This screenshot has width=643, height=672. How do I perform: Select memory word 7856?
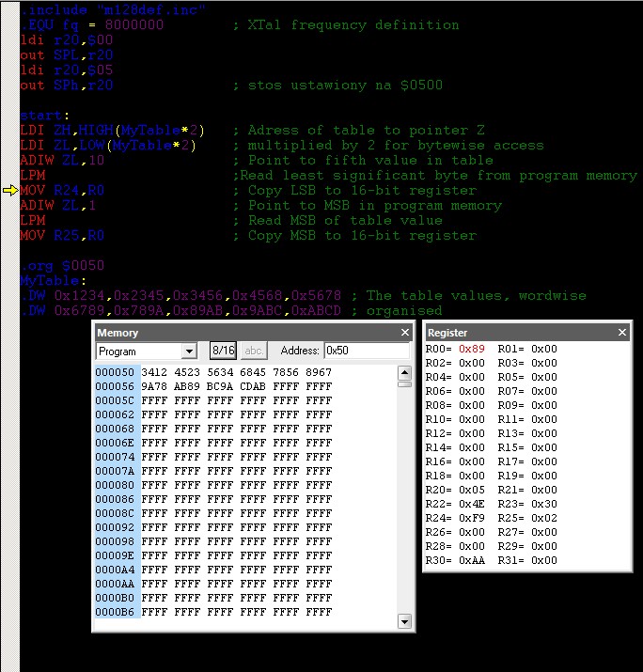(286, 372)
